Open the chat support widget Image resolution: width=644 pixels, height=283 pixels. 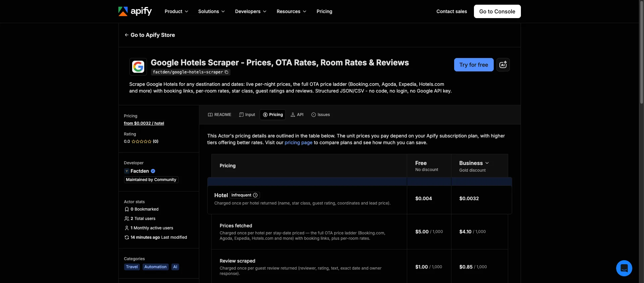tap(624, 268)
